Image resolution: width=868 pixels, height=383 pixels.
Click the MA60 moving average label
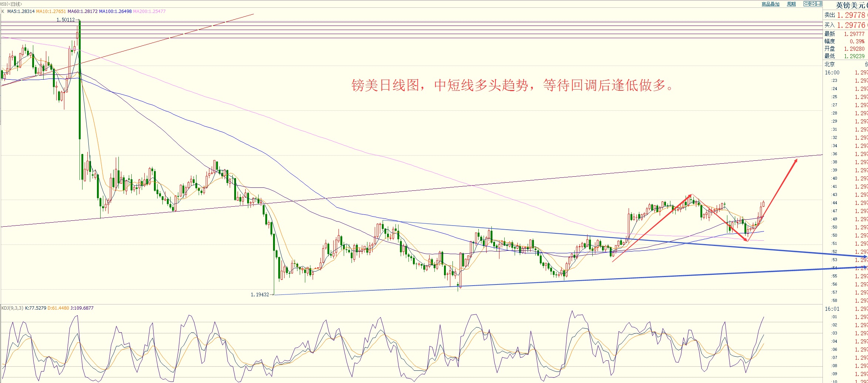point(83,11)
